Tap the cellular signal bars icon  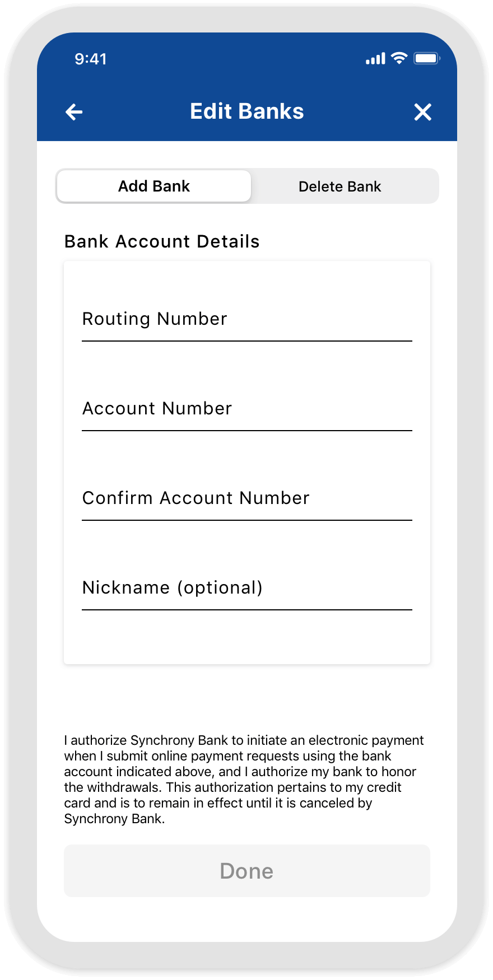[375, 59]
